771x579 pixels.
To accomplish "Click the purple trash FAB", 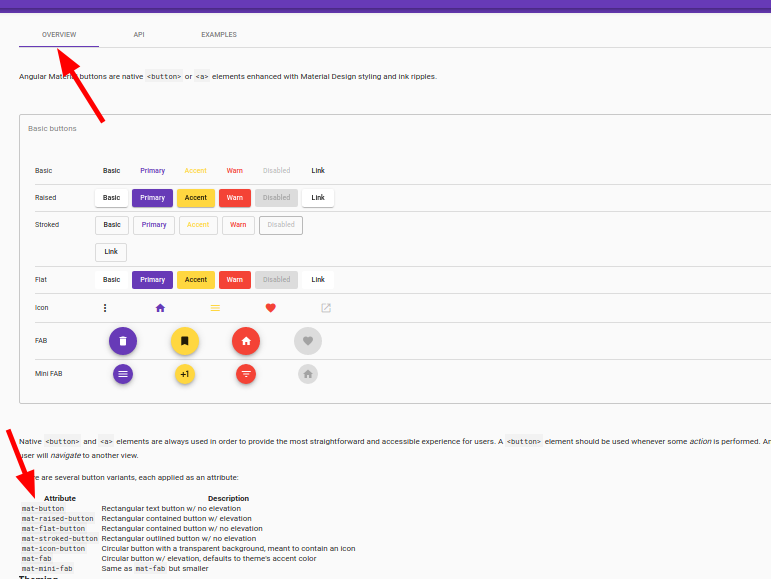I will 123,341.
